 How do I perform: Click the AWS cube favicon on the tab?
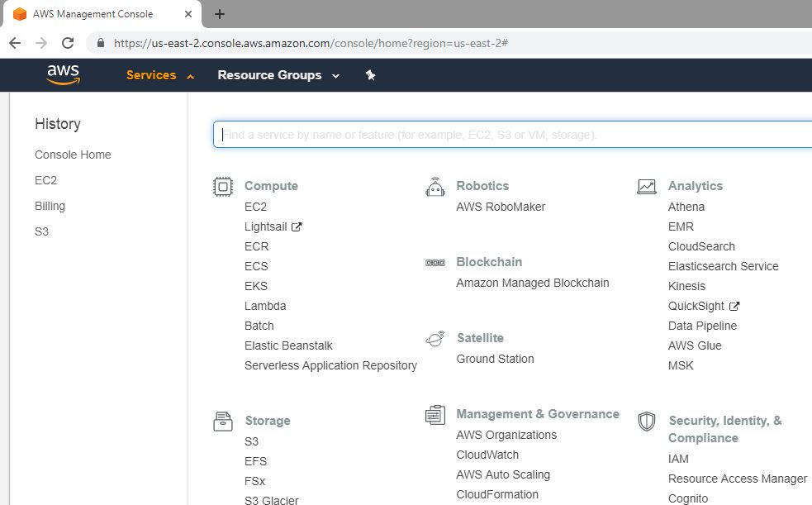20,14
